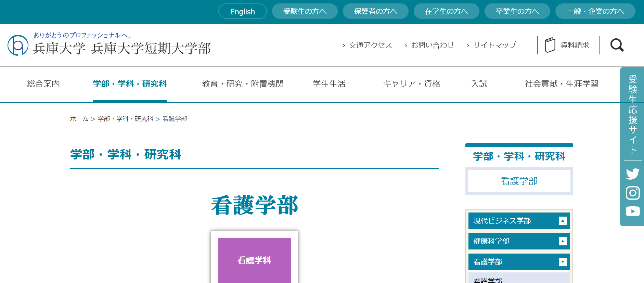Click ホーム in breadcrumb
The height and width of the screenshot is (283, 644).
(79, 119)
